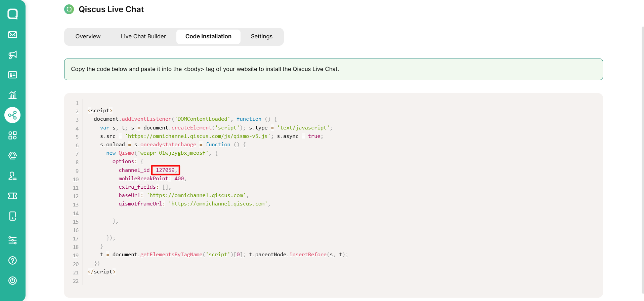This screenshot has width=644, height=301.
Task: Open the contacts card icon in sidebar
Action: tap(13, 75)
